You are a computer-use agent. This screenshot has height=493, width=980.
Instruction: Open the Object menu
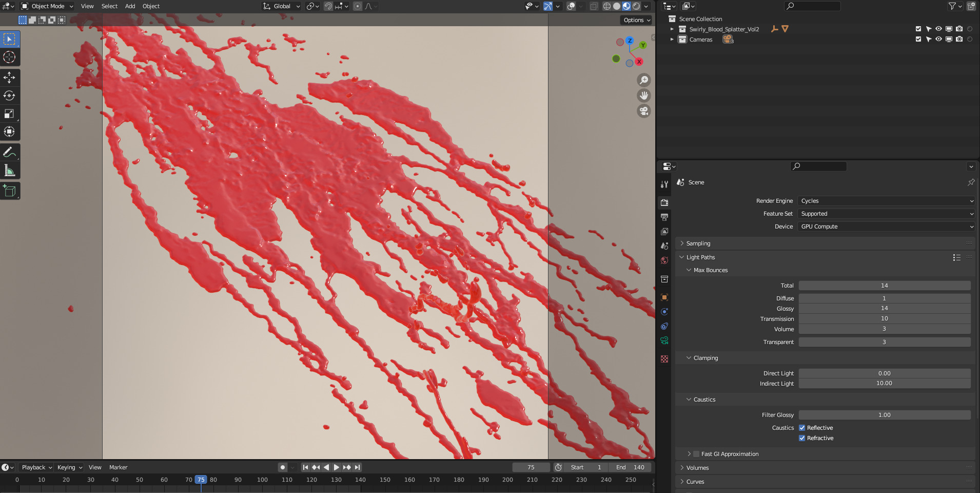pos(151,6)
